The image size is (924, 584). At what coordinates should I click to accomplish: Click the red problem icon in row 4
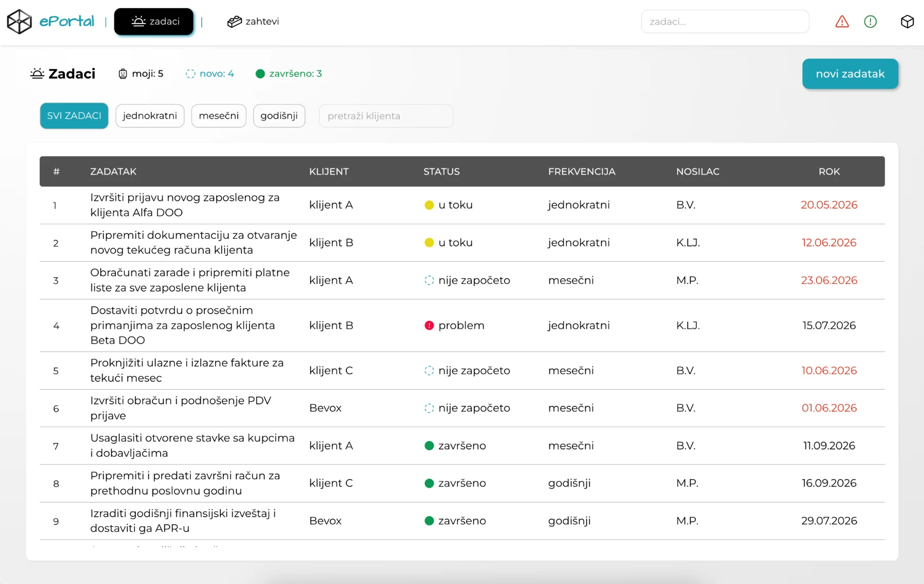(429, 326)
